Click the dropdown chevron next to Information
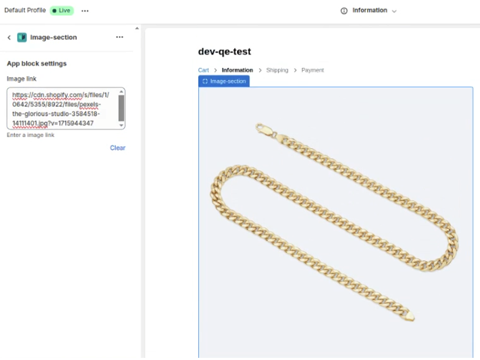Image resolution: width=480 pixels, height=360 pixels. tap(394, 11)
